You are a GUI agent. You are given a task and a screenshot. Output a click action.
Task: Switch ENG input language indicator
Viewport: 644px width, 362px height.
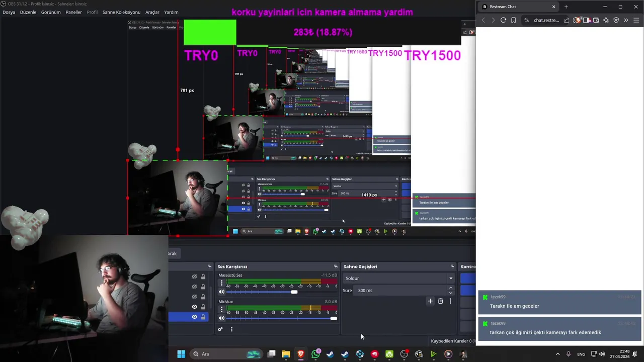[581, 354]
